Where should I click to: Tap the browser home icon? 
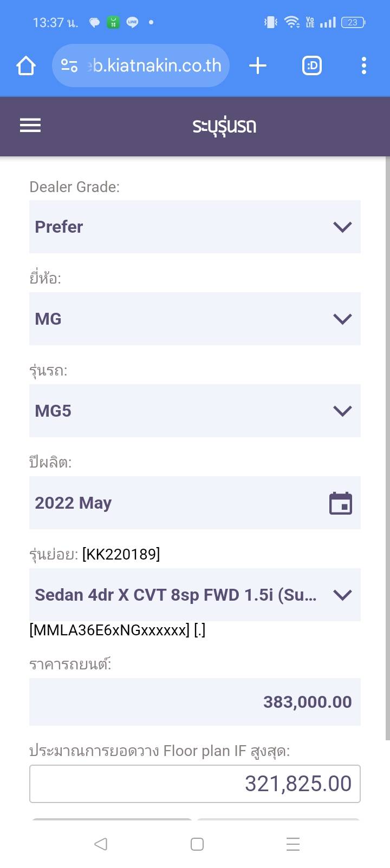pos(26,66)
